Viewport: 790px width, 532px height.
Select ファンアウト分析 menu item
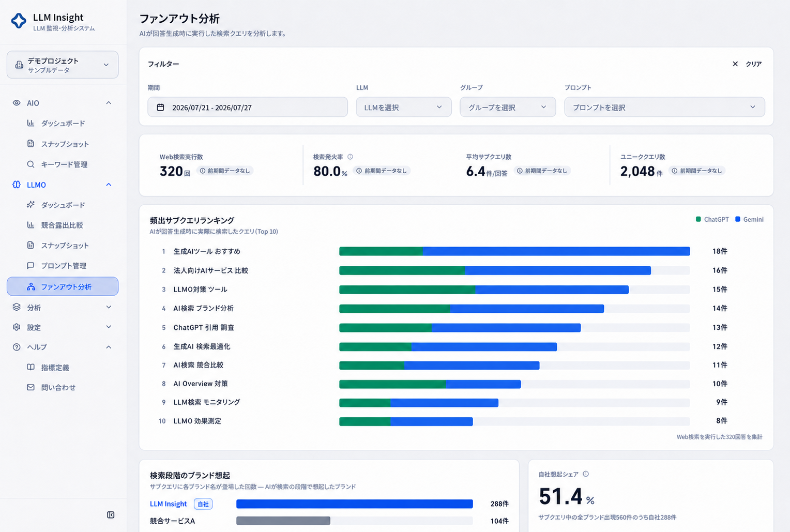pos(63,286)
